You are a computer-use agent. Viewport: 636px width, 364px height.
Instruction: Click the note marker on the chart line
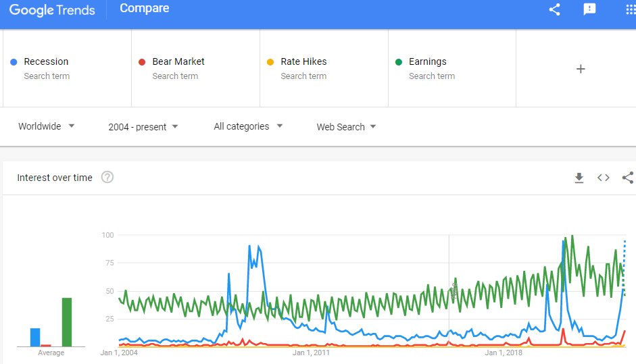tap(454, 290)
